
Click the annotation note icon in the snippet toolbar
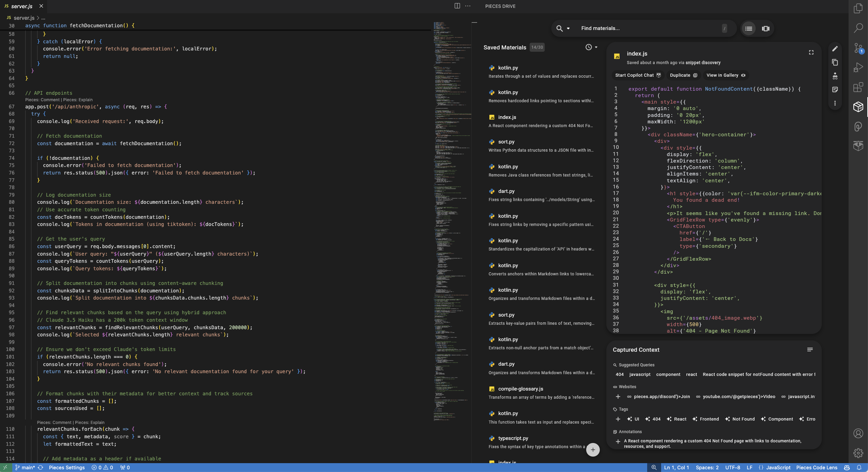coord(835,90)
